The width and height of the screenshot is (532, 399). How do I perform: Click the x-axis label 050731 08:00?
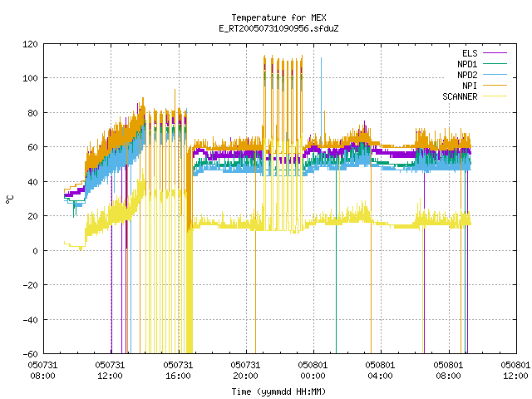[42, 371]
